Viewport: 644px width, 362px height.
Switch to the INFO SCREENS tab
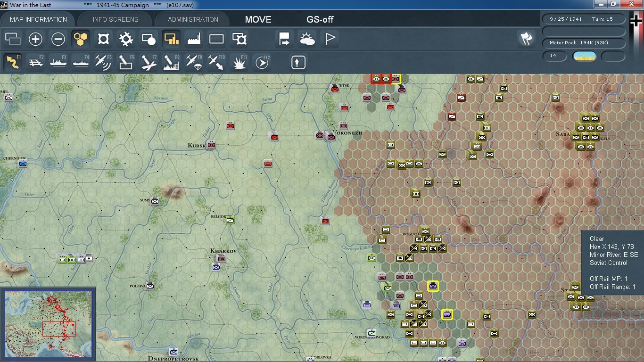coord(116,19)
